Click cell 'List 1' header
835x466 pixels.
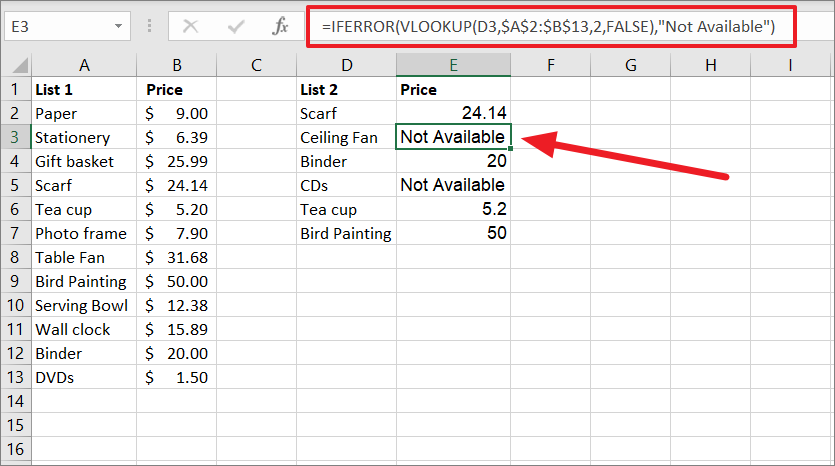(x=84, y=89)
